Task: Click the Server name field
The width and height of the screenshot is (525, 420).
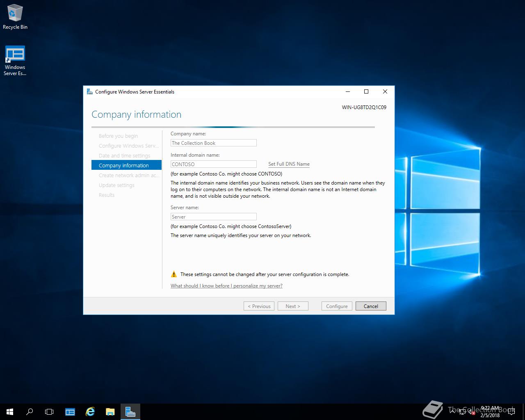Action: (214, 217)
